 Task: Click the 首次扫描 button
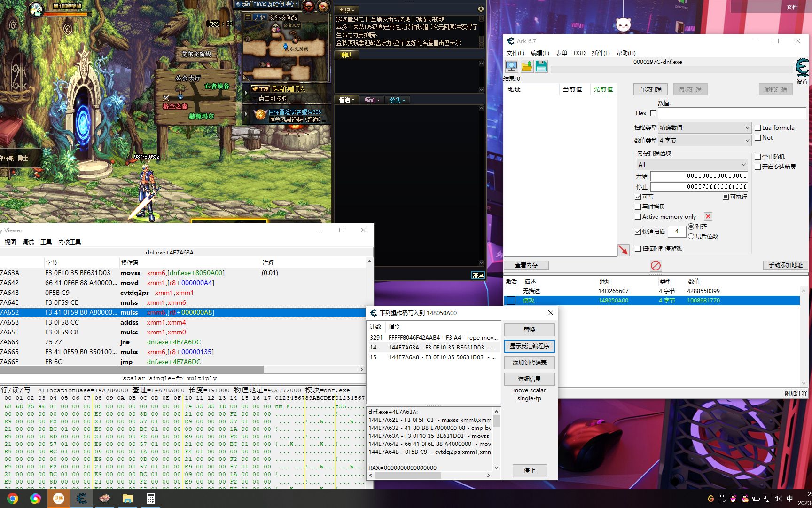click(x=650, y=89)
